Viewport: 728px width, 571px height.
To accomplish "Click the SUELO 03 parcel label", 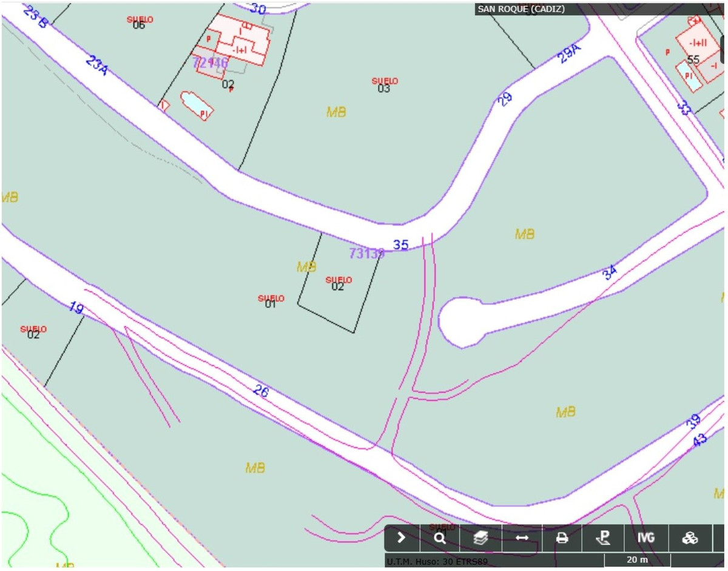I will click(x=385, y=85).
